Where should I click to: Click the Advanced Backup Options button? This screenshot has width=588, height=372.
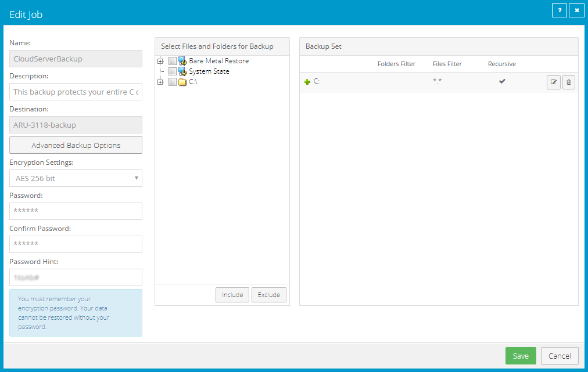76,145
